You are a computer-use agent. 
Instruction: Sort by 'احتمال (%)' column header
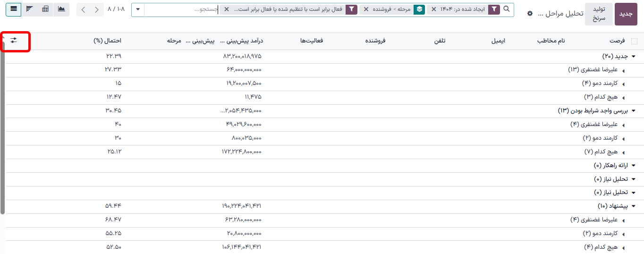point(108,41)
